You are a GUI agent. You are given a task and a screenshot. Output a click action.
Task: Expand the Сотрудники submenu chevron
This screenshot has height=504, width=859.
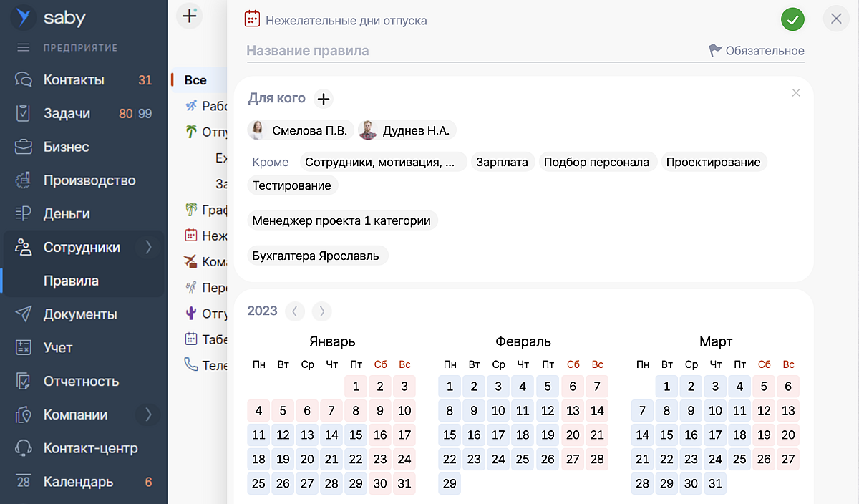point(148,248)
